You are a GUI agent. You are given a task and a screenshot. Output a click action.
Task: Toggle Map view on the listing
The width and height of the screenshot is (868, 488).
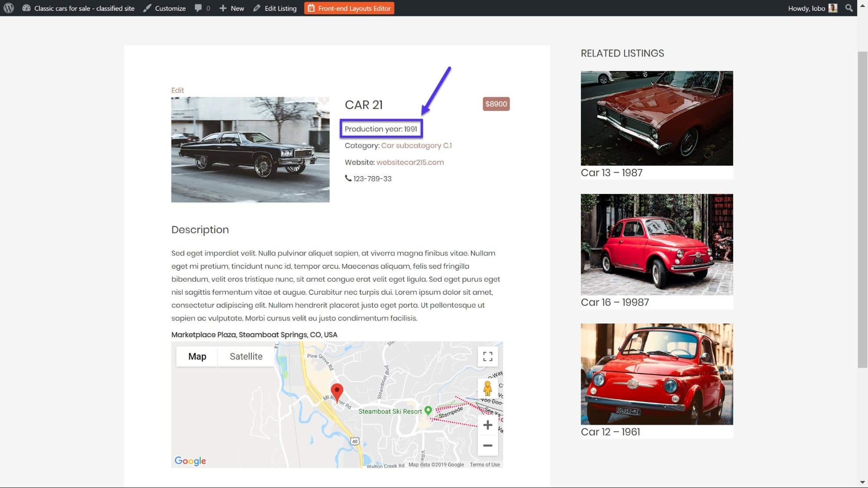pos(197,356)
